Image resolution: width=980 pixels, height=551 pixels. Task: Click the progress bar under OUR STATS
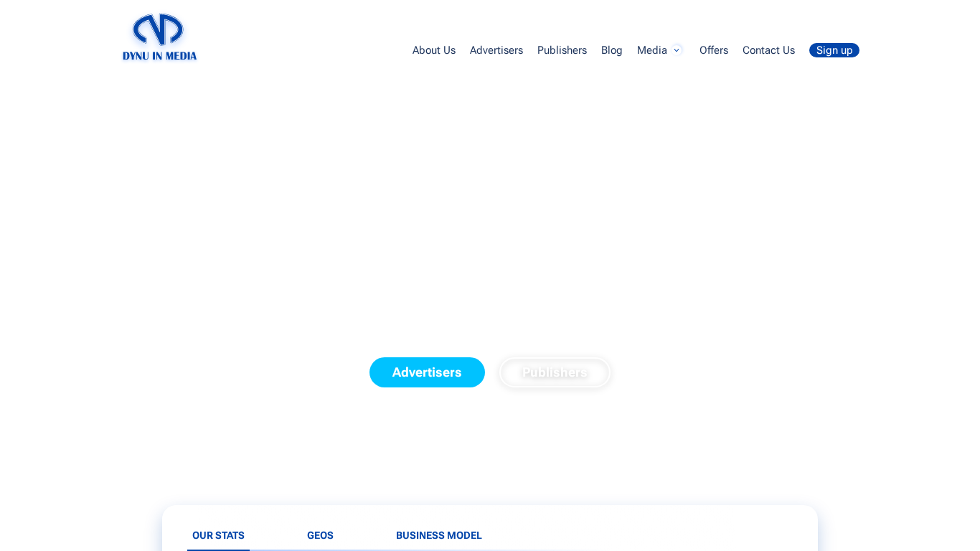point(218,550)
